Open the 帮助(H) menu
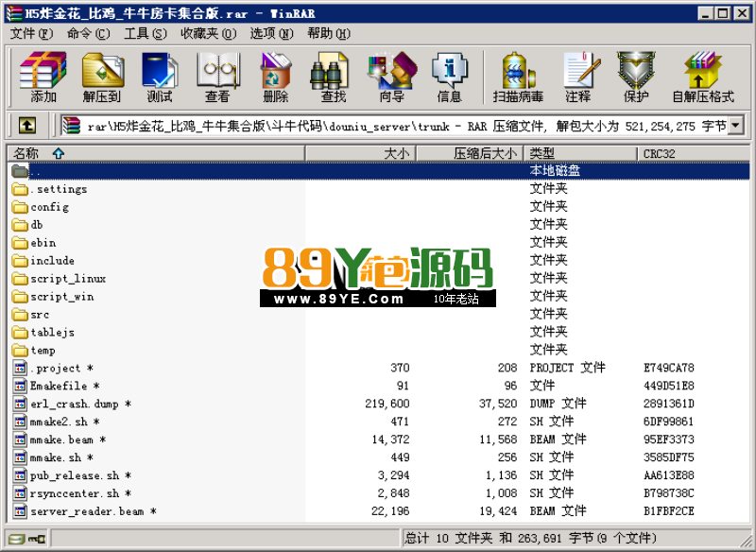Screen dimensions: 756x552 [x=329, y=33]
